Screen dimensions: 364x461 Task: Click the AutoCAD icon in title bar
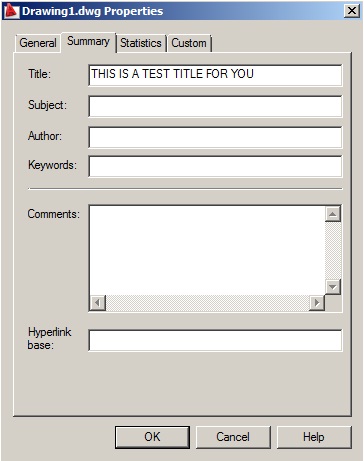tap(11, 10)
